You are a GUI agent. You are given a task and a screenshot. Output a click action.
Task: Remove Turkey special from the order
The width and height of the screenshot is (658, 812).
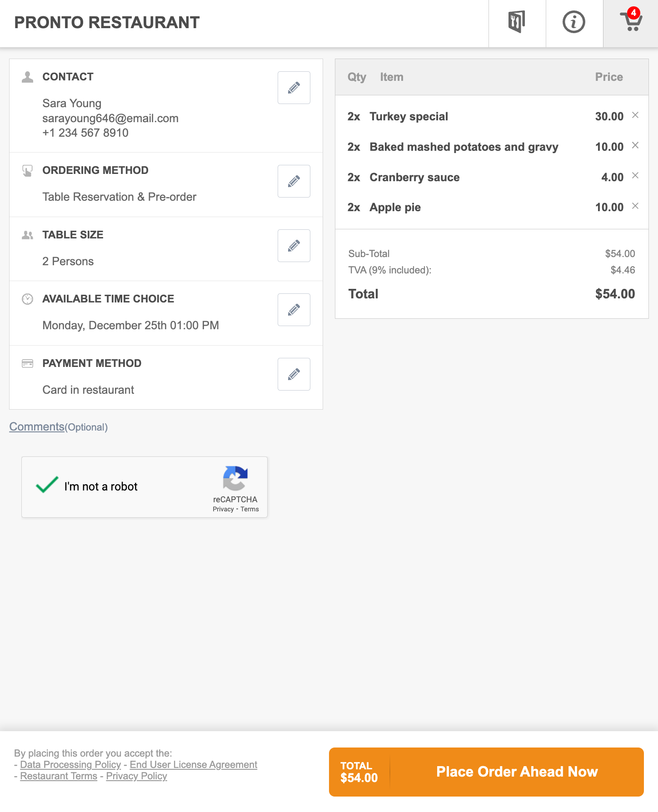point(635,115)
